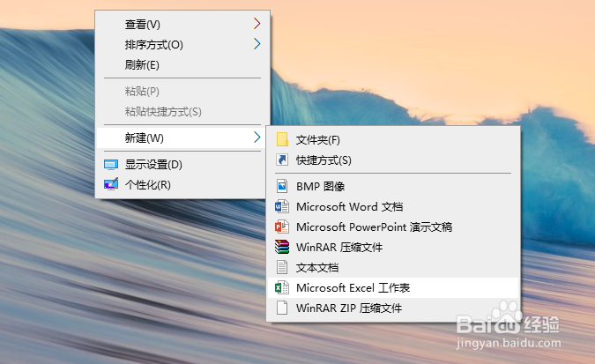Click the blank page icon beside WinRAR ZIP
This screenshot has width=595, height=364.
point(282,308)
